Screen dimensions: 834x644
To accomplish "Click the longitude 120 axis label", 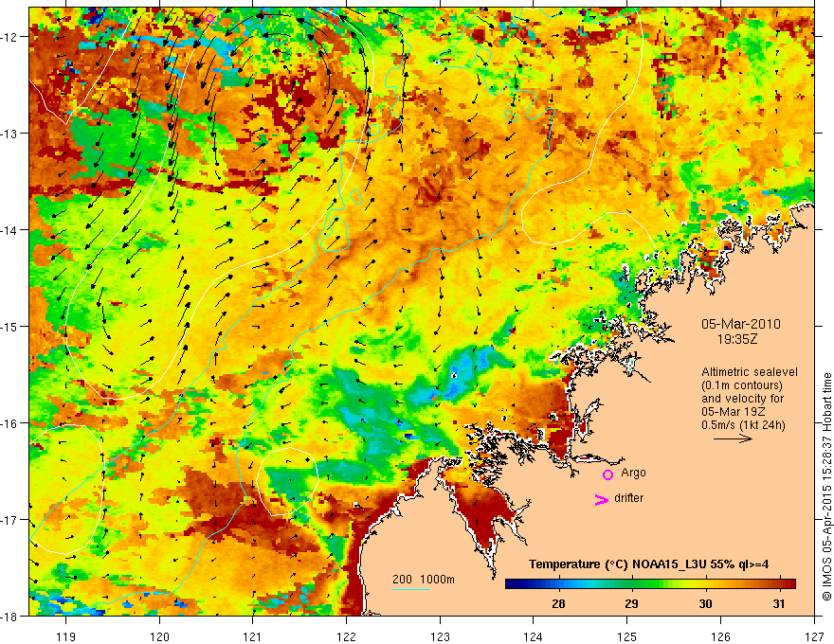I will [159, 636].
